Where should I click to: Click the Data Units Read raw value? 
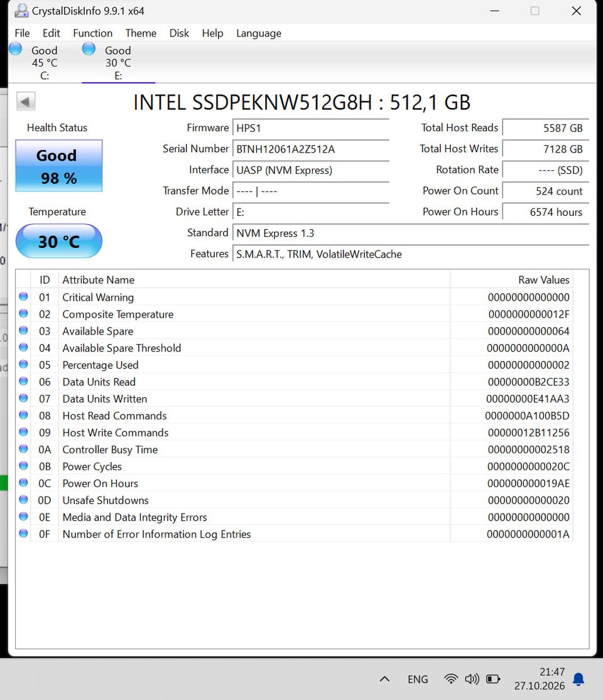(x=528, y=382)
